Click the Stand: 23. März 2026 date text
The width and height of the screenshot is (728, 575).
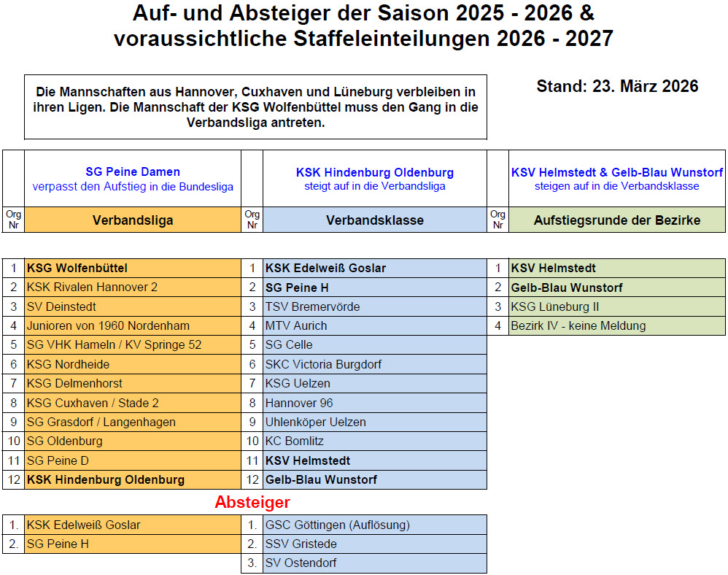pos(617,86)
